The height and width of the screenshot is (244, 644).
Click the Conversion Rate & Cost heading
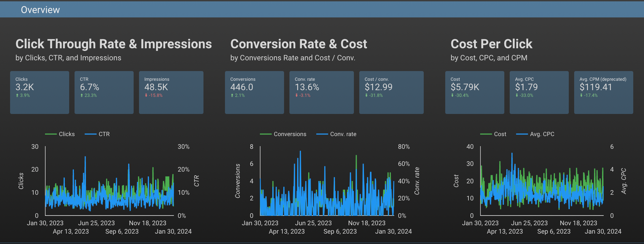pos(298,44)
